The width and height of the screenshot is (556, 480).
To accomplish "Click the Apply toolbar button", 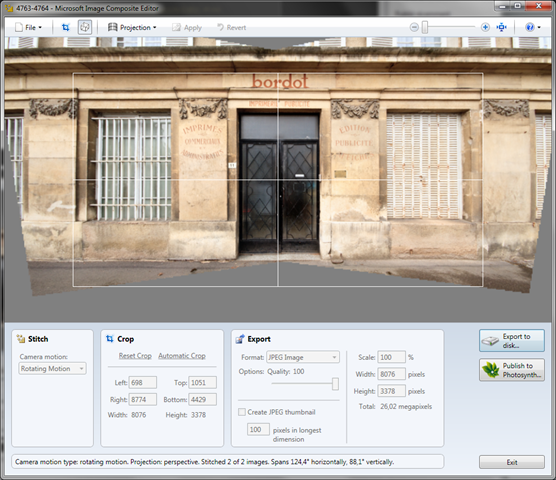I will pyautogui.click(x=187, y=27).
